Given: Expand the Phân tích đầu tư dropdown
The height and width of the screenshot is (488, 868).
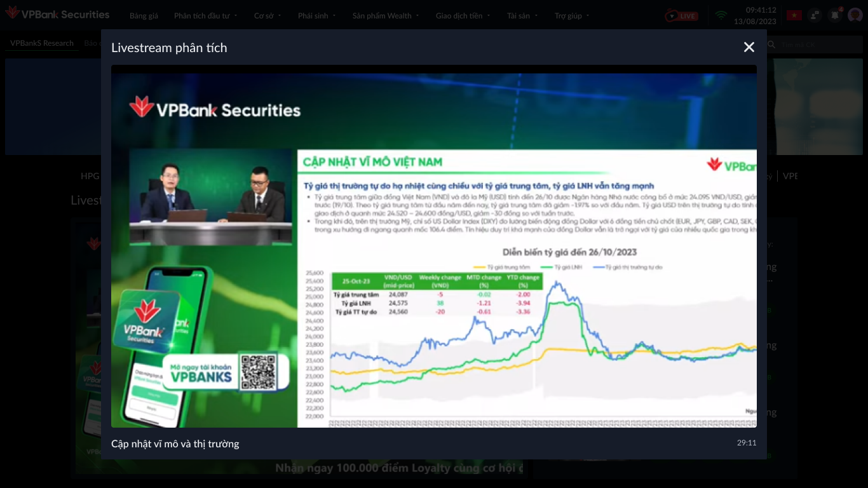Looking at the screenshot, I should (x=201, y=16).
